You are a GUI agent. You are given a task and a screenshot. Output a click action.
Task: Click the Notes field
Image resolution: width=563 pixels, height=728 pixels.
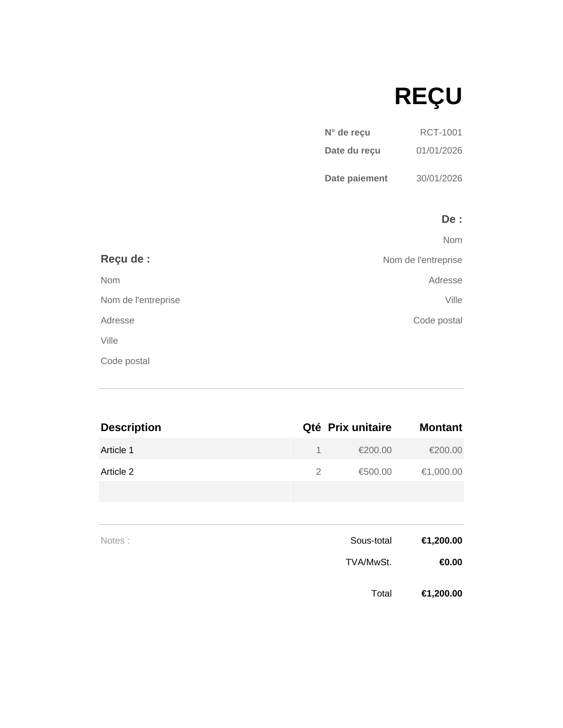pos(115,540)
